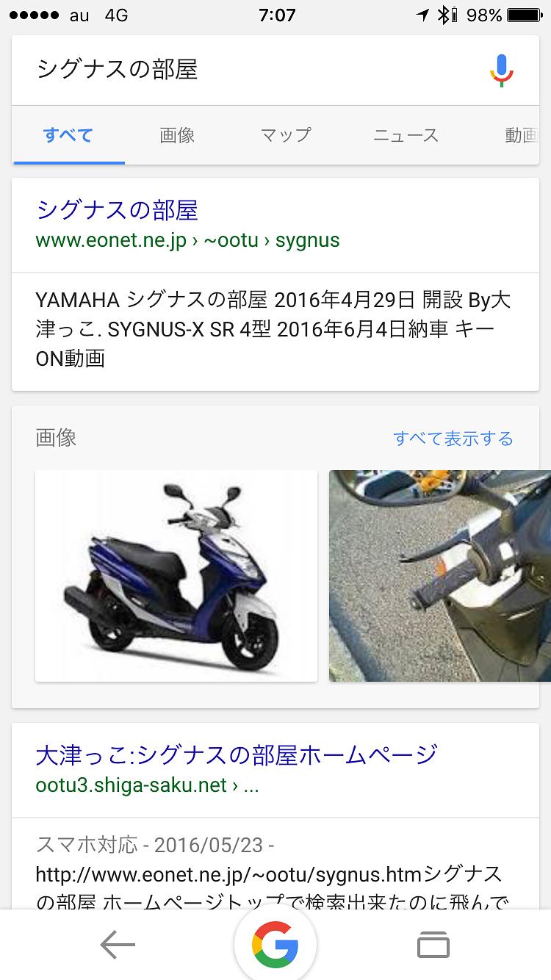This screenshot has width=551, height=980.
Task: Tap the battery indicator icon
Action: coord(526,15)
